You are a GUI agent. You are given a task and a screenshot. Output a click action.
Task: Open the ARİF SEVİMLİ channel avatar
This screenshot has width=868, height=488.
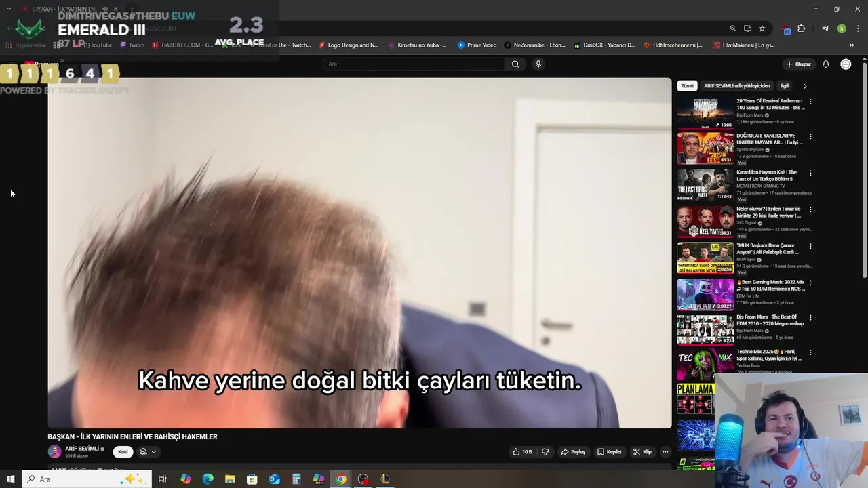click(x=54, y=452)
